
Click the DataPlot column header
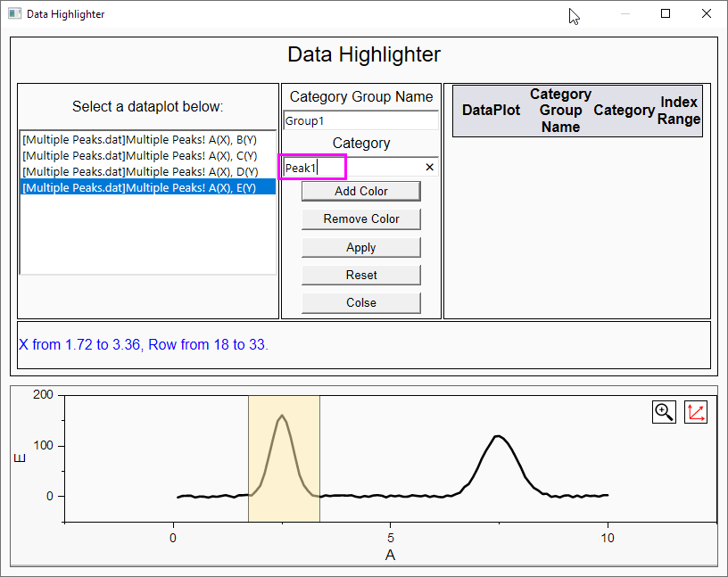click(491, 111)
